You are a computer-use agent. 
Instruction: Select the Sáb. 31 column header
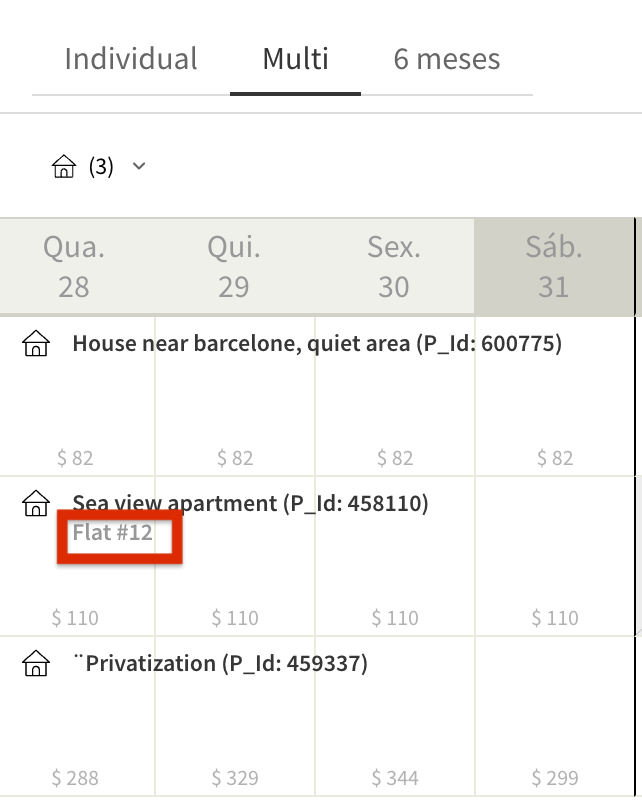555,267
